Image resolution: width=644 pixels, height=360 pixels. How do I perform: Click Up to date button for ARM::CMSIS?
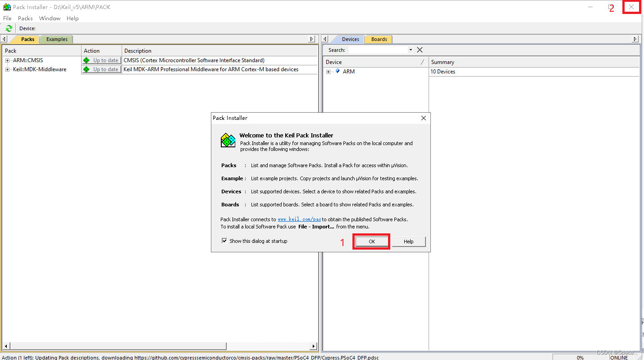tap(101, 60)
